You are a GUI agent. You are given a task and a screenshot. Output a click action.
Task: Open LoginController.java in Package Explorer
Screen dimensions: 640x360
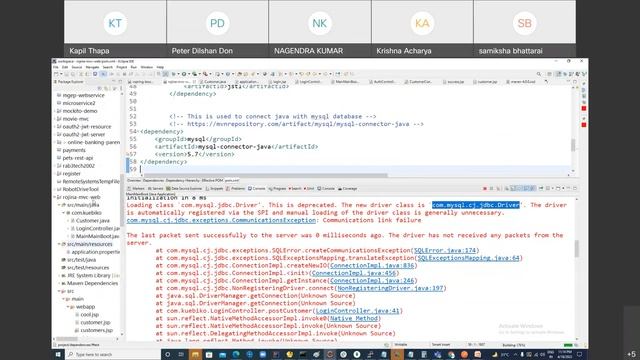98,229
